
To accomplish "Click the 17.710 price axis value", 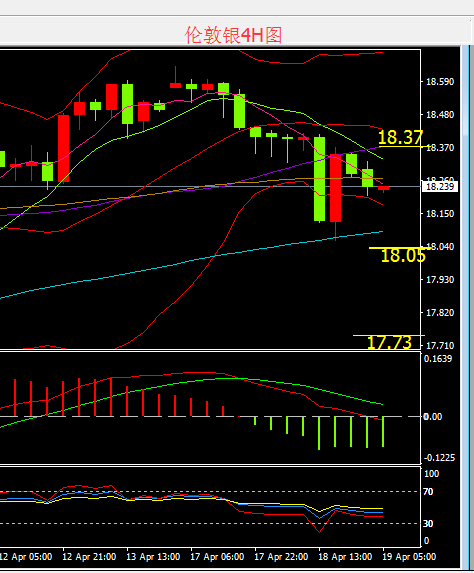I will point(440,345).
